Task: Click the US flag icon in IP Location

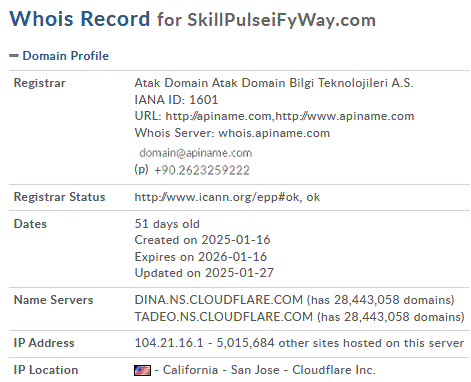Action: click(x=142, y=370)
